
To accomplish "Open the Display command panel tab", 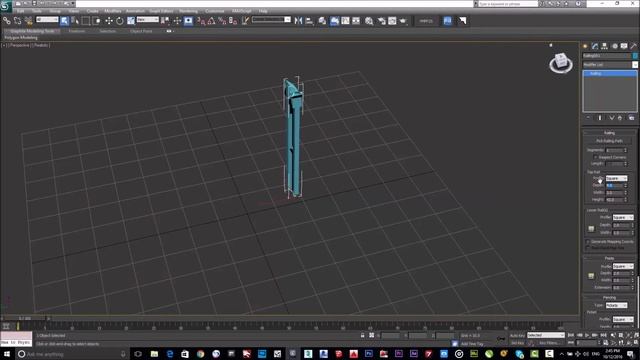I will click(x=624, y=46).
